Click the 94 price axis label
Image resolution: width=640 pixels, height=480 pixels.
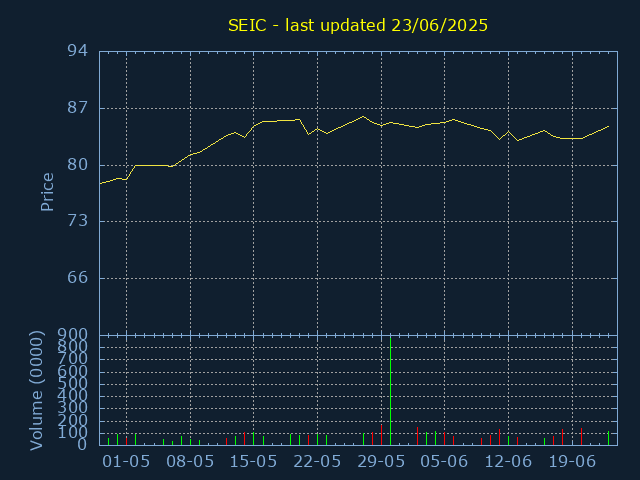(x=78, y=51)
